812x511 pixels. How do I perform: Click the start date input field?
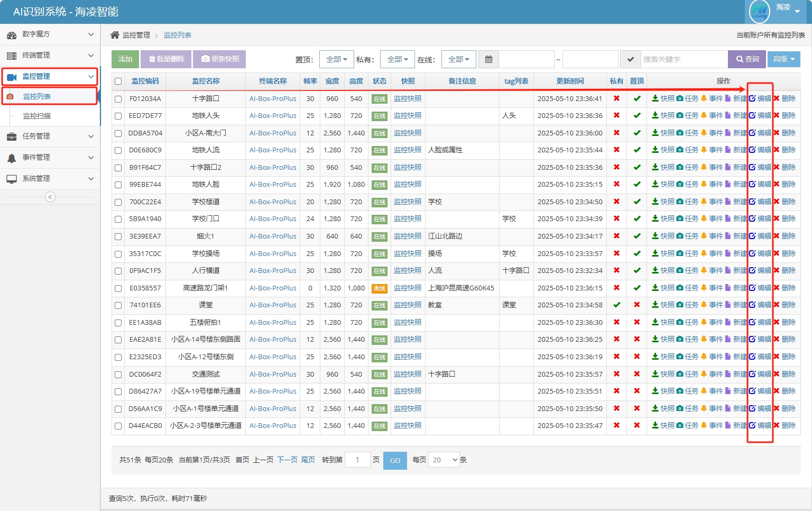tap(527, 59)
